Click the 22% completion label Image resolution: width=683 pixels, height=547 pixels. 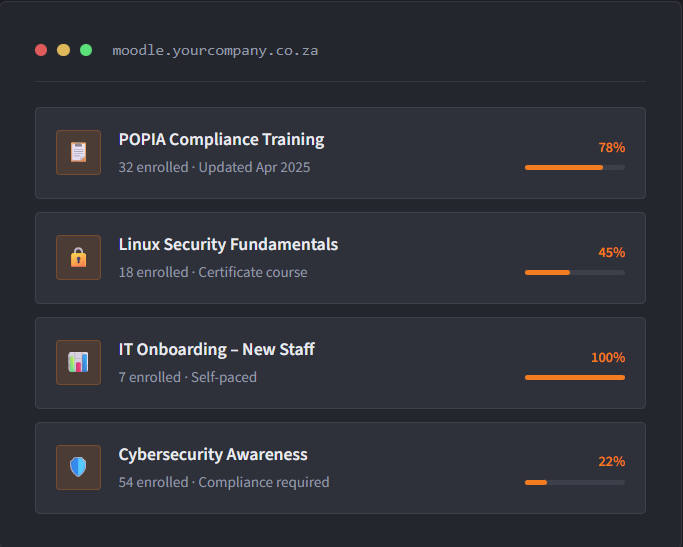(x=611, y=461)
